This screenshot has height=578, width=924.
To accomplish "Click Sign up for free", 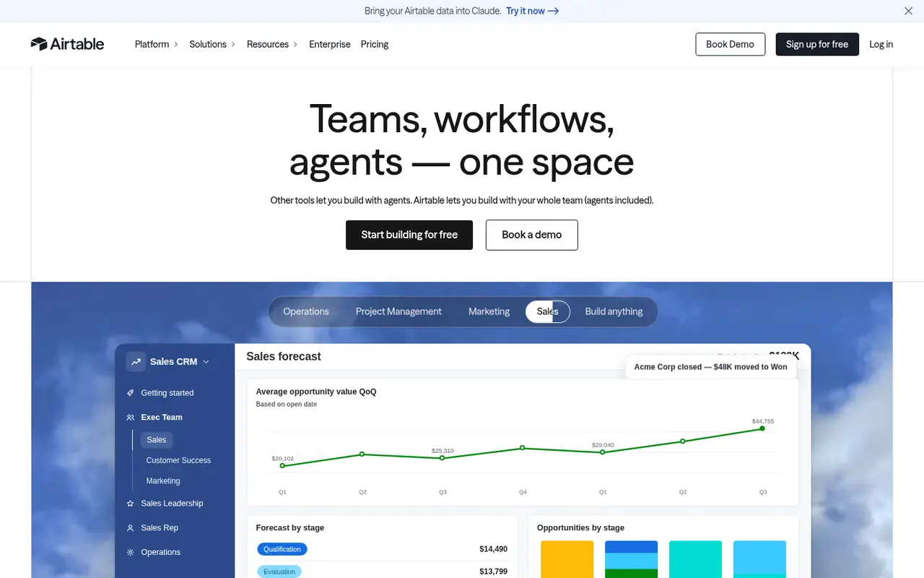I will (817, 44).
